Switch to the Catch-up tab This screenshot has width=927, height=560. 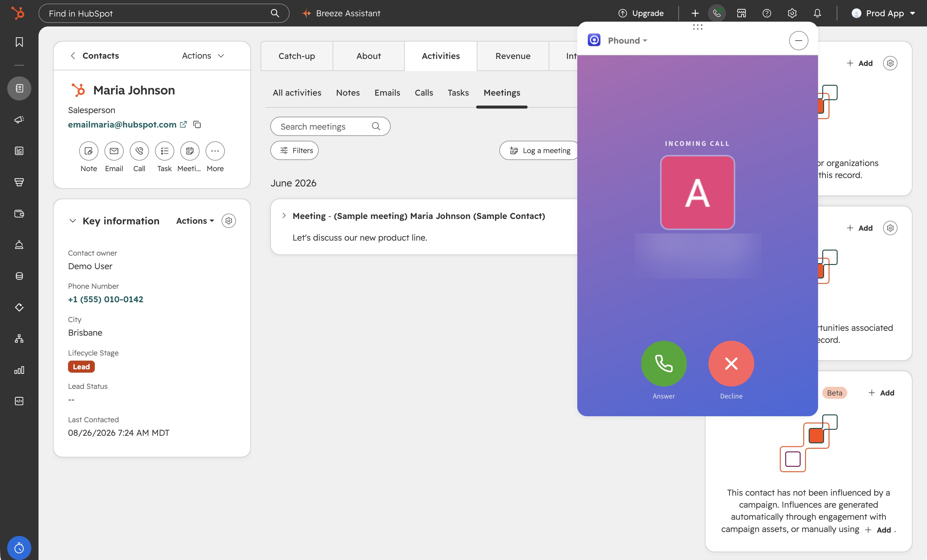[x=296, y=56]
